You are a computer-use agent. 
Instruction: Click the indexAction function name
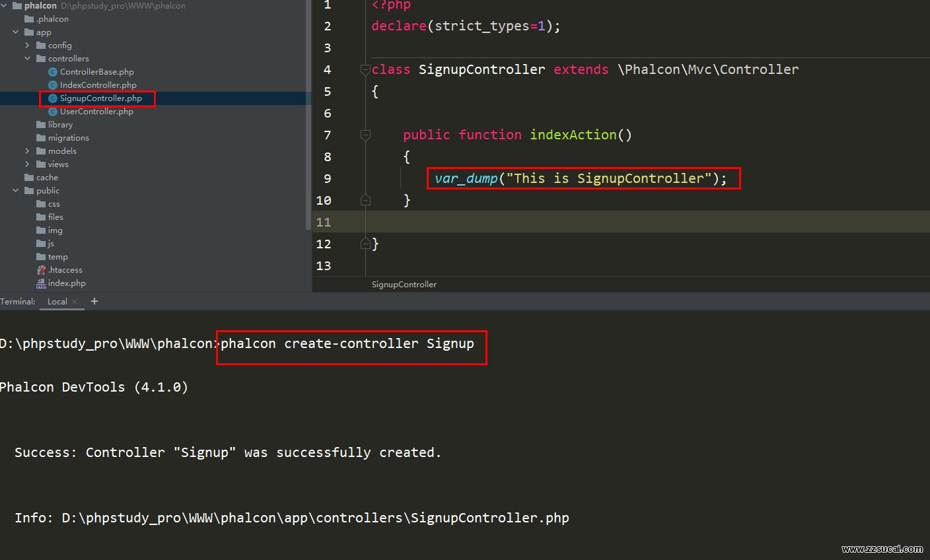coord(573,135)
